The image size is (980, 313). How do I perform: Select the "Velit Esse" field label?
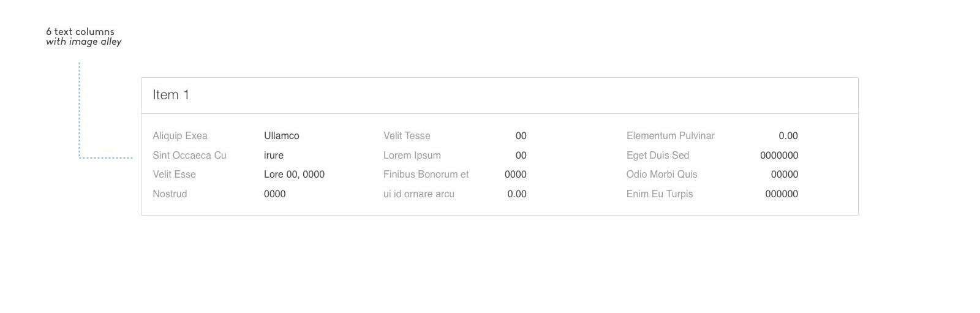(x=174, y=175)
